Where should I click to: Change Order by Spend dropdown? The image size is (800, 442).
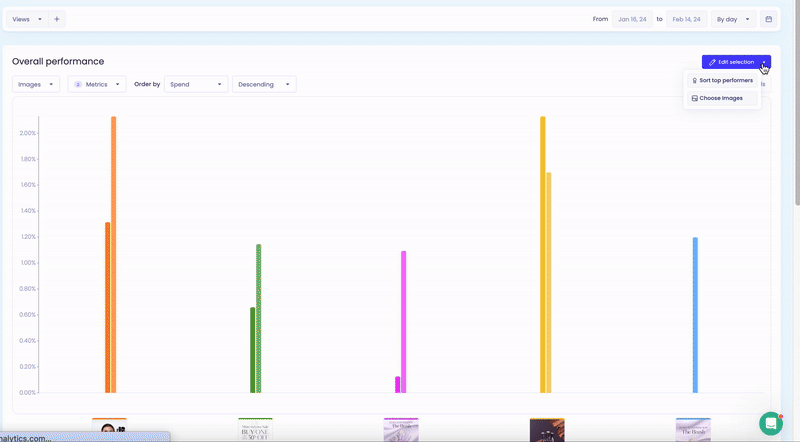pos(196,84)
